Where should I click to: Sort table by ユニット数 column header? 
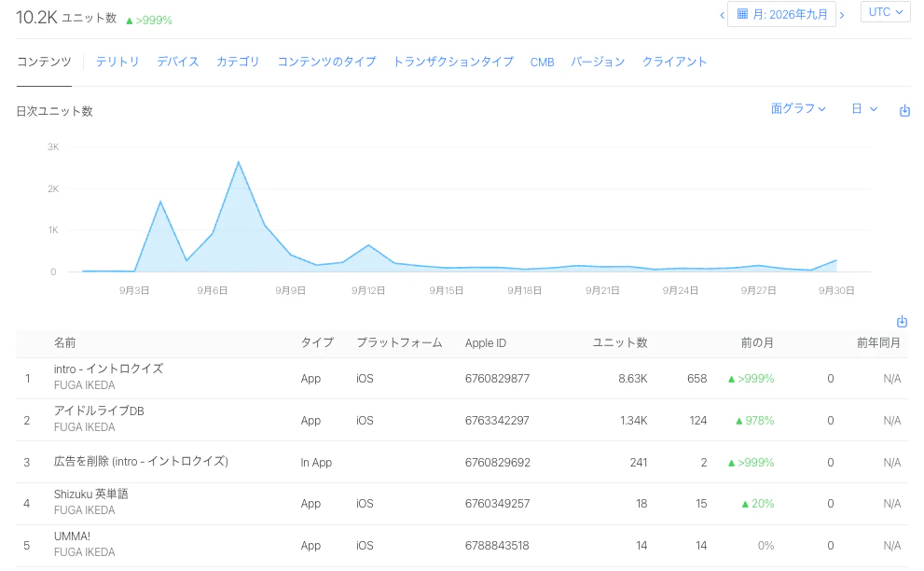click(x=620, y=342)
